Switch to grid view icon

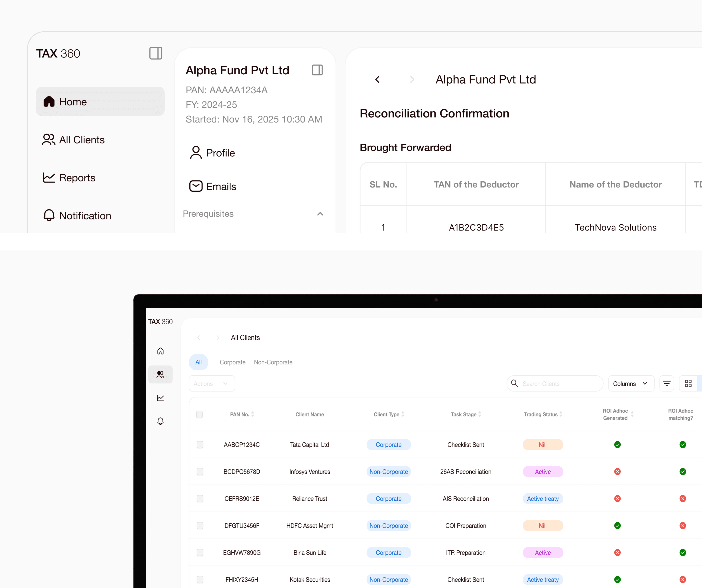click(688, 384)
